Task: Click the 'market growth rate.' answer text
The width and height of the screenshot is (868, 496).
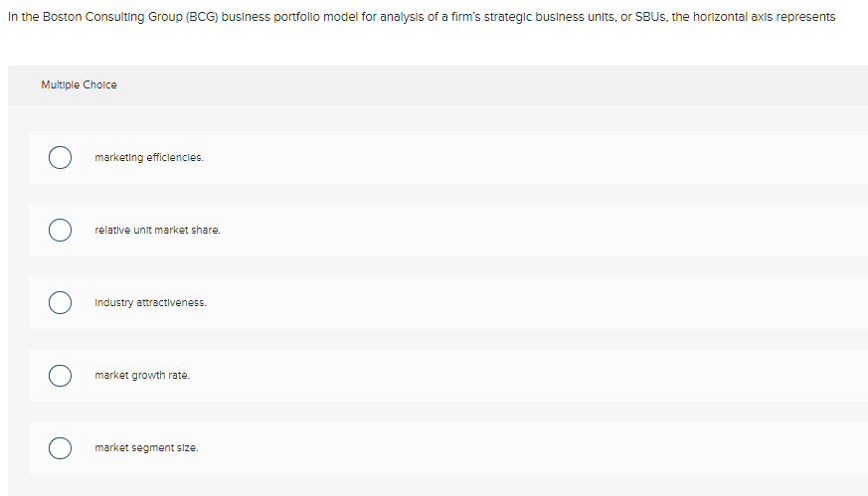Action: [x=142, y=376]
